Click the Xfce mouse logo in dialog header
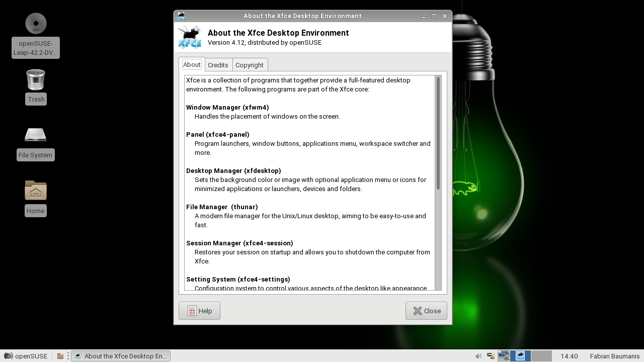The image size is (644, 362). [189, 37]
